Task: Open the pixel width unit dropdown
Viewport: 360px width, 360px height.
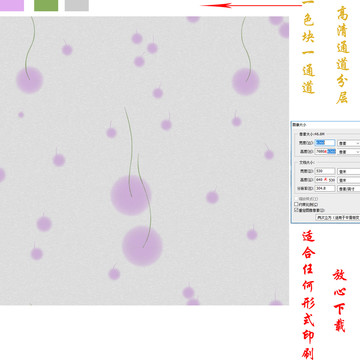Action: point(349,143)
